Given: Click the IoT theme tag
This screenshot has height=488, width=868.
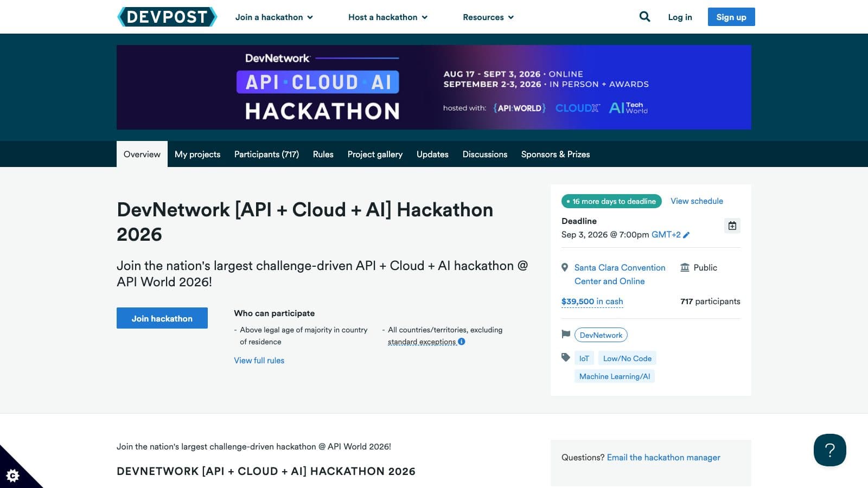Looking at the screenshot, I should click(x=584, y=358).
